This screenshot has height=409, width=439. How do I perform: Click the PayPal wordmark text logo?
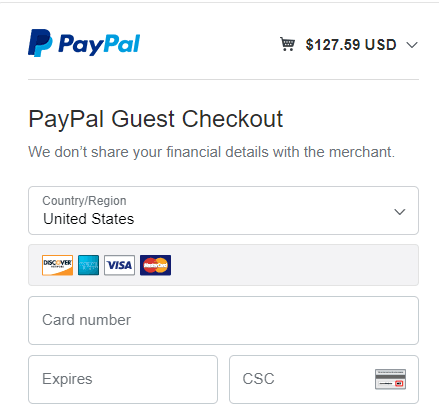pos(99,44)
